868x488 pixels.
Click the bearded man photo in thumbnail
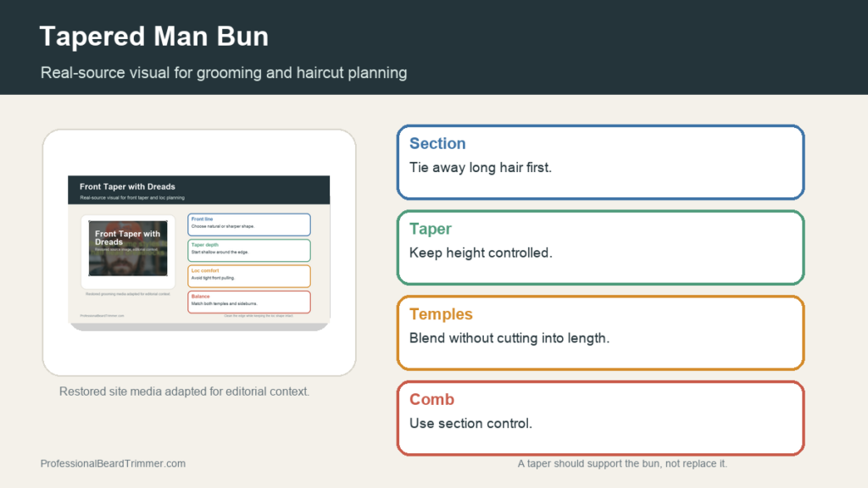[x=128, y=248]
